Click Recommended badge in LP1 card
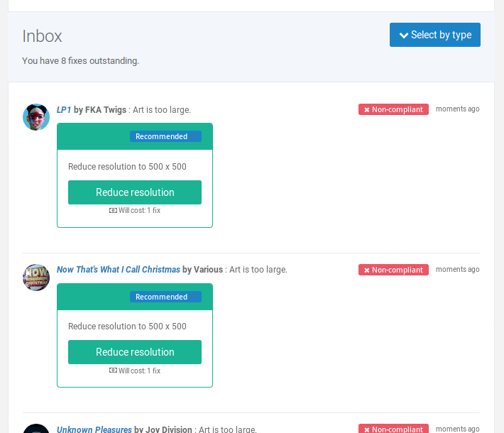The width and height of the screenshot is (504, 433). (165, 136)
